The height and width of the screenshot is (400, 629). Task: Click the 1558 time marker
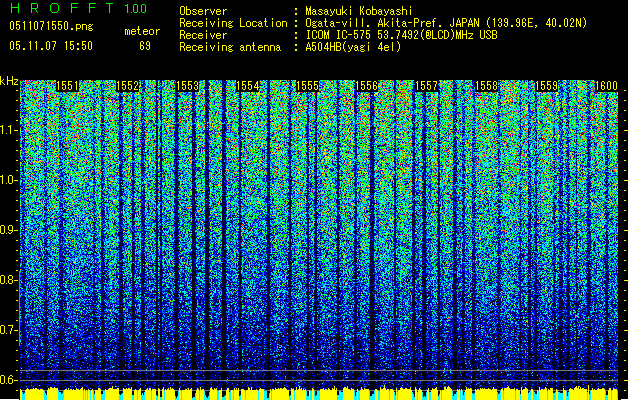(486, 86)
